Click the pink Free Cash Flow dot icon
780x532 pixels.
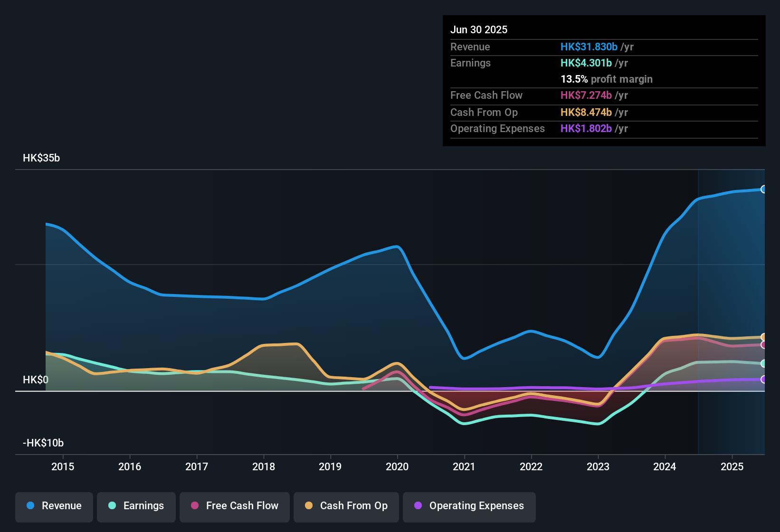click(x=195, y=506)
